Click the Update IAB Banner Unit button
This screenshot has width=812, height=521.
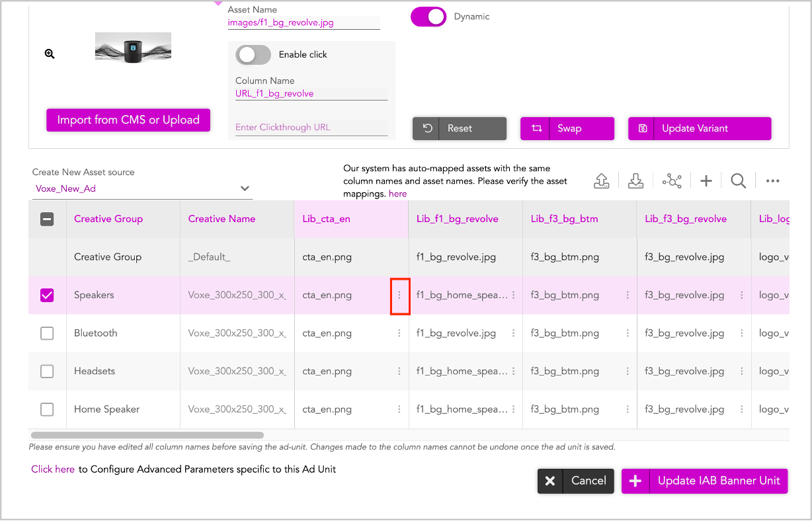705,481
